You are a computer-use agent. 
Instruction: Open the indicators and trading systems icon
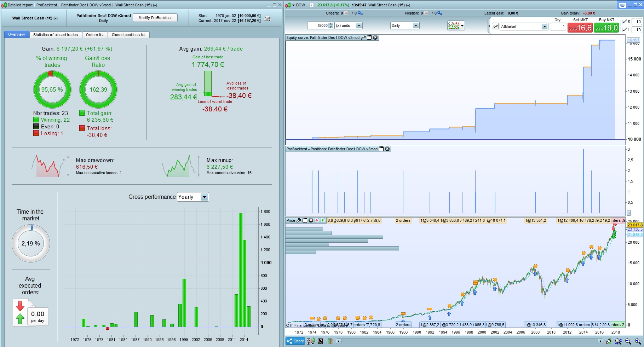pos(453,25)
